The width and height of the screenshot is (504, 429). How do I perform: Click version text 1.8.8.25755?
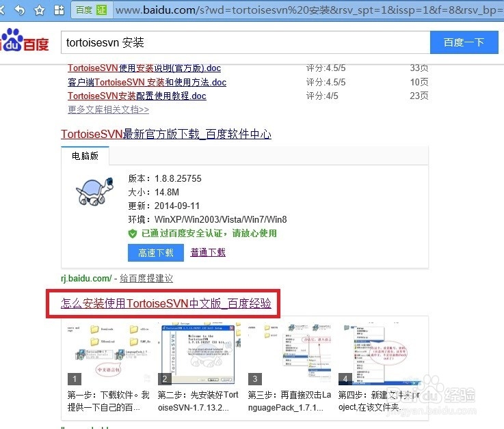click(178, 178)
